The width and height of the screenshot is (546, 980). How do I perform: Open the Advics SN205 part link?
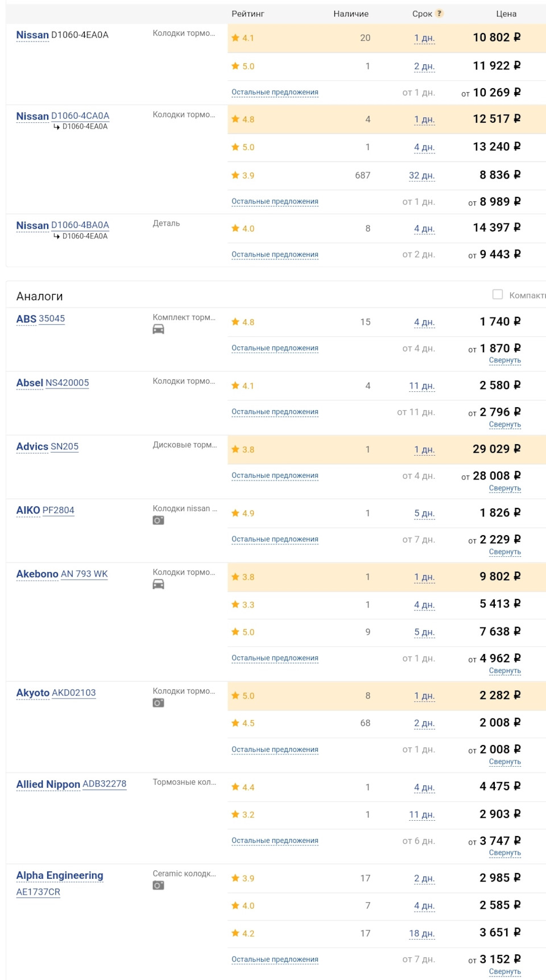(x=64, y=447)
